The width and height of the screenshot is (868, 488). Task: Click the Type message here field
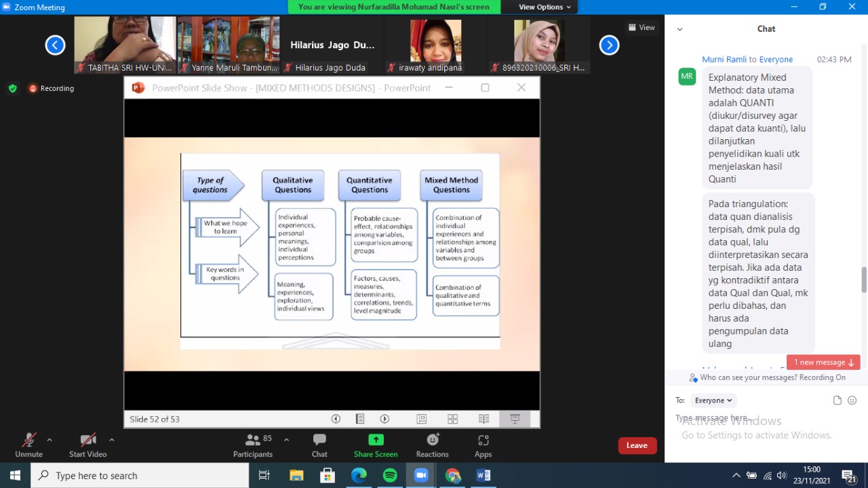(746, 418)
